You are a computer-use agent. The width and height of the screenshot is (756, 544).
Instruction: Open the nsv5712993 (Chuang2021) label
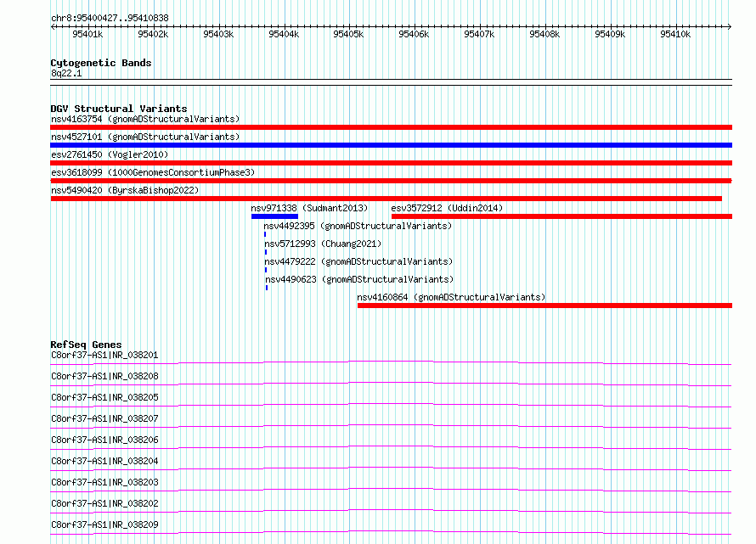tap(323, 244)
